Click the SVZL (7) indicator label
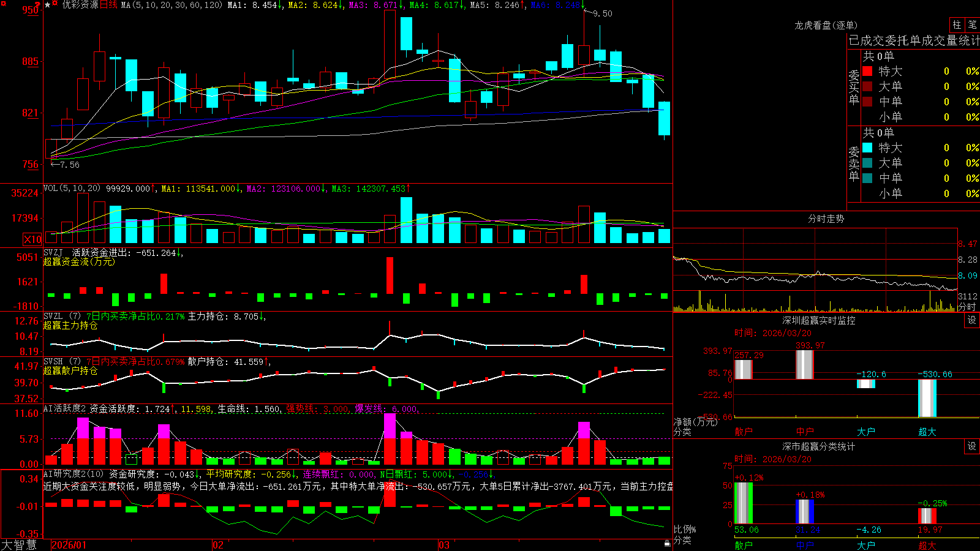Image resolution: width=980 pixels, height=551 pixels. pyautogui.click(x=62, y=316)
